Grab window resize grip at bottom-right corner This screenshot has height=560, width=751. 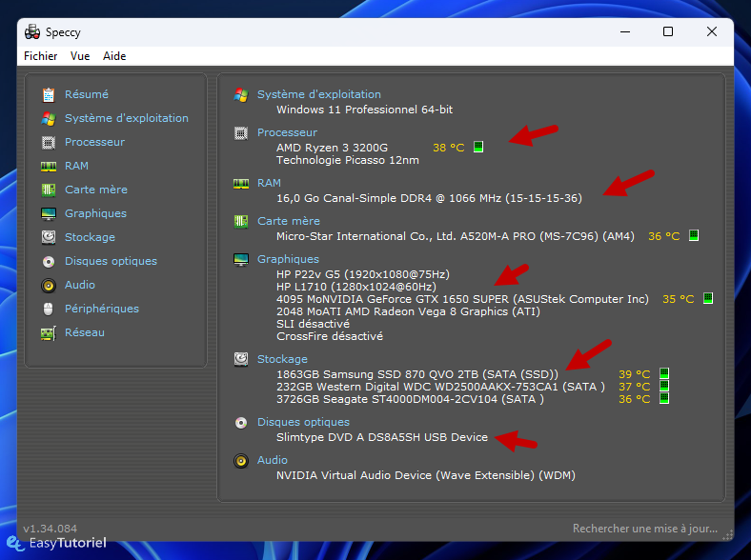tap(728, 535)
